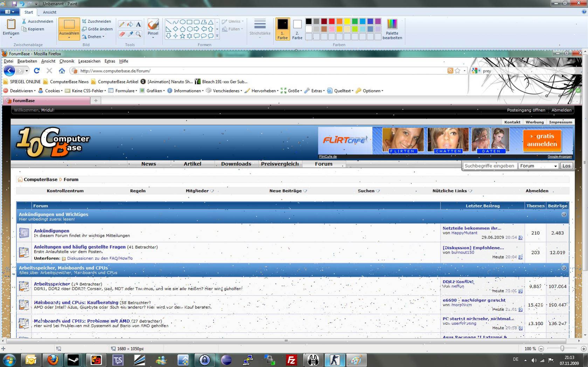This screenshot has width=588, height=367.
Task: Click Lesezeichen in the Firefox menu bar
Action: tap(89, 61)
